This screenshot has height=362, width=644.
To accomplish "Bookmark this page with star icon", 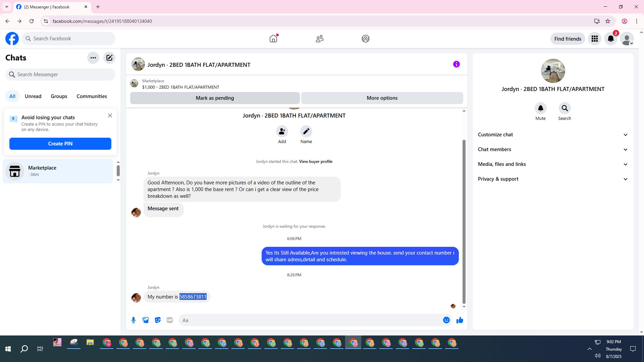I will point(608,21).
